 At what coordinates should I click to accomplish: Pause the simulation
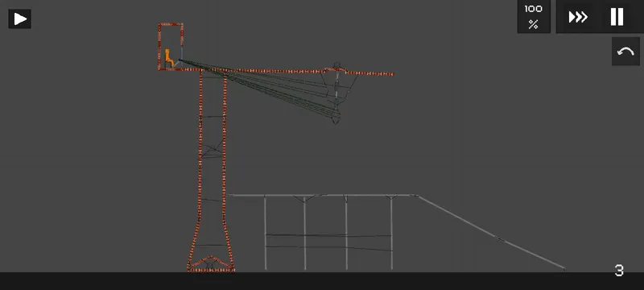coord(617,17)
